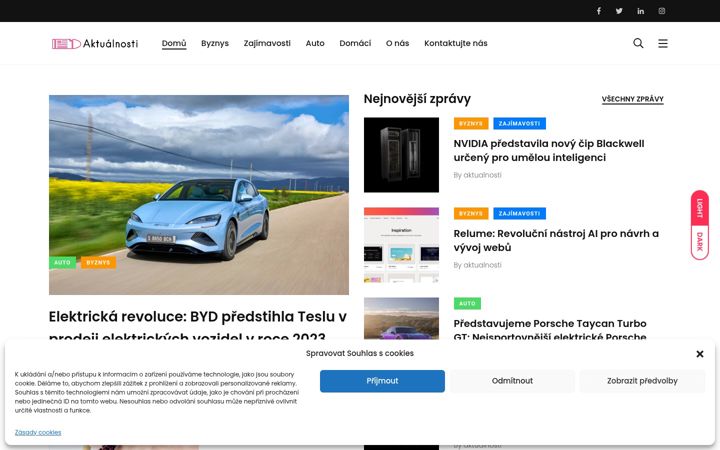The width and height of the screenshot is (720, 450).
Task: Open the Instagram social link
Action: (x=662, y=11)
